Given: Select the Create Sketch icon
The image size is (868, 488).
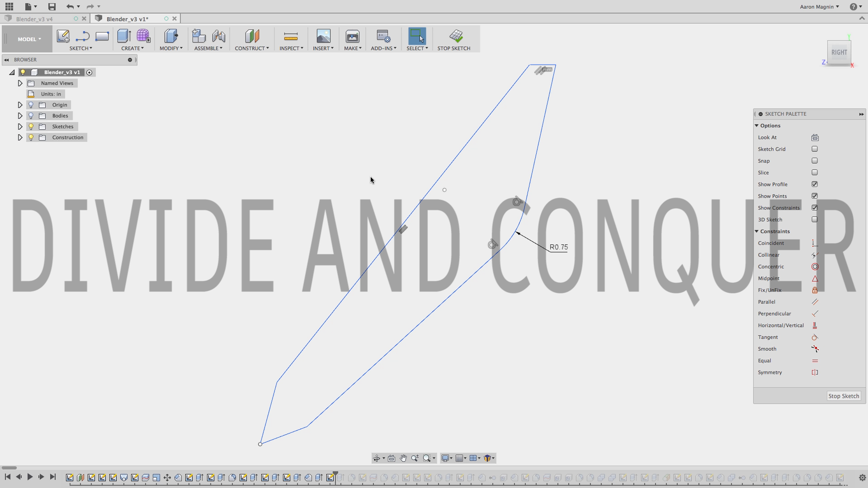Looking at the screenshot, I should click(x=63, y=36).
